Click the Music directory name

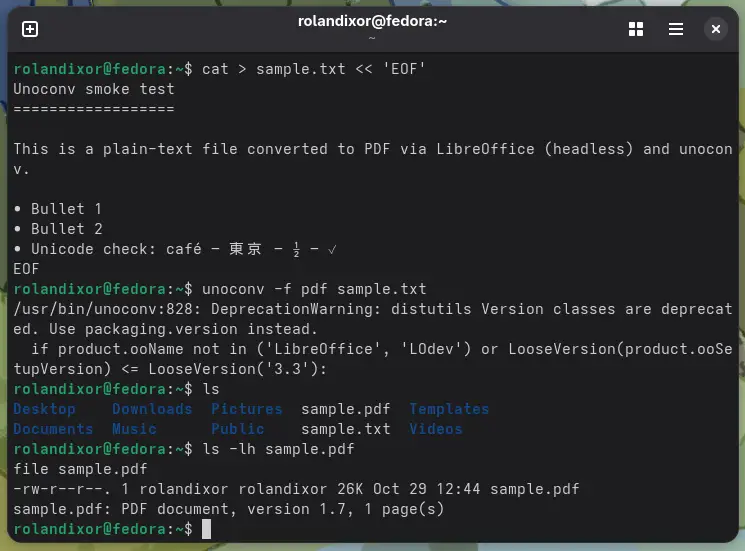click(134, 429)
